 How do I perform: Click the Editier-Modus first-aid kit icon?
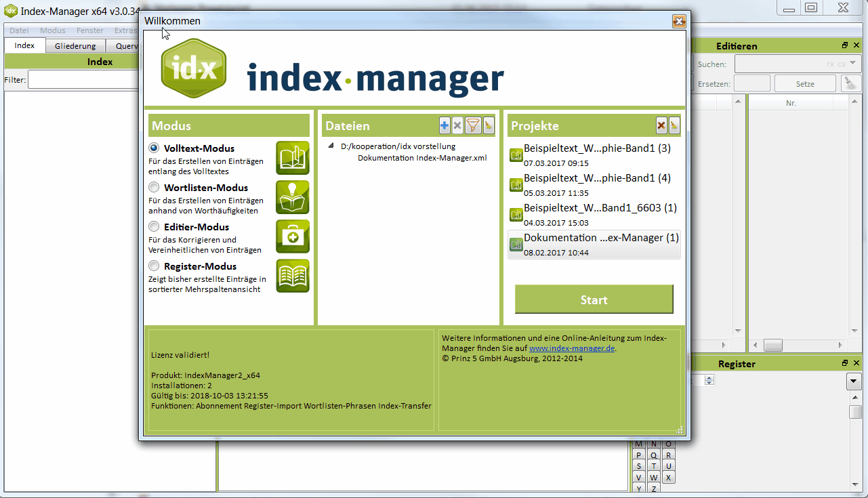tap(292, 236)
